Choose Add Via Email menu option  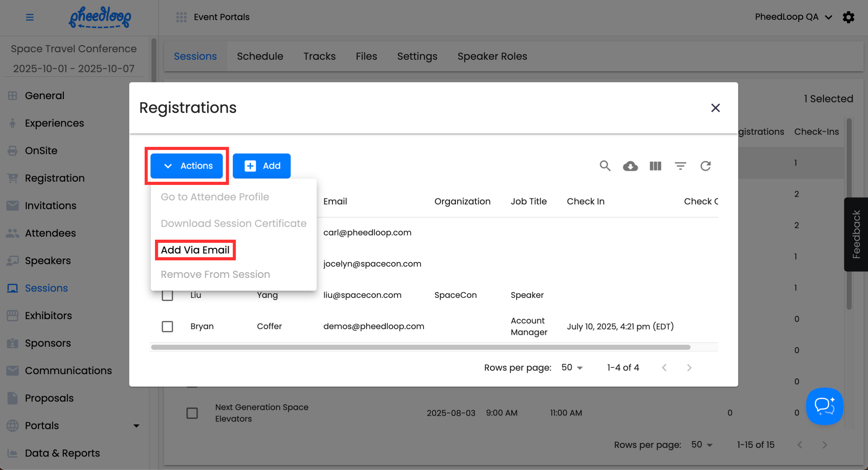(x=195, y=250)
